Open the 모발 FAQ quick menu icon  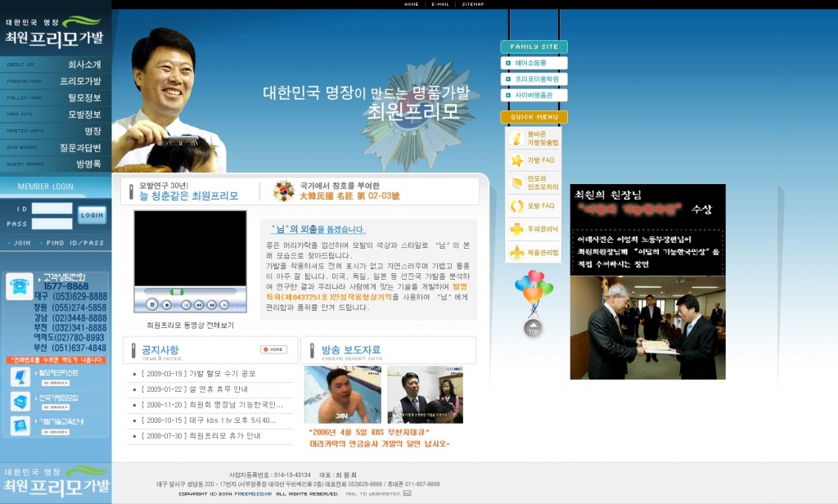517,205
